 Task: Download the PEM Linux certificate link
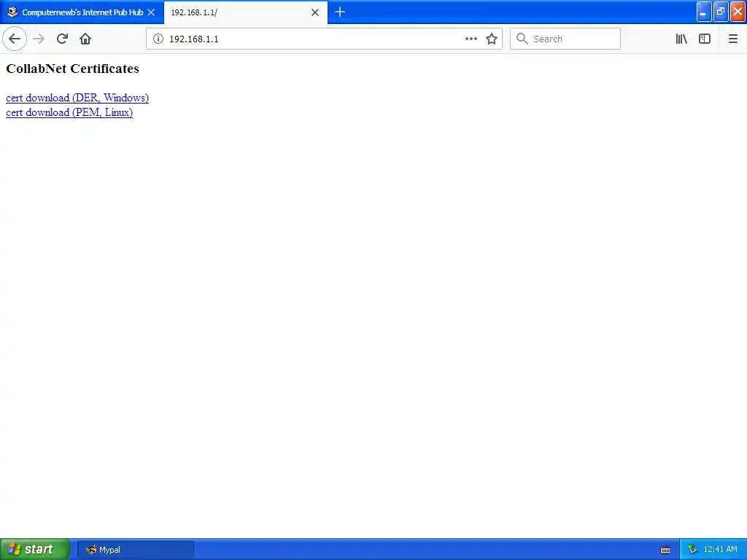coord(69,112)
